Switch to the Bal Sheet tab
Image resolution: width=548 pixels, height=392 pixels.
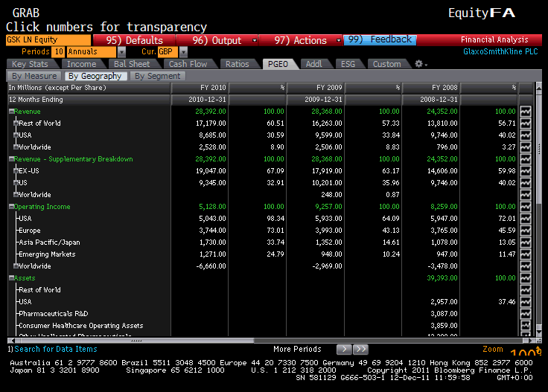[x=132, y=64]
